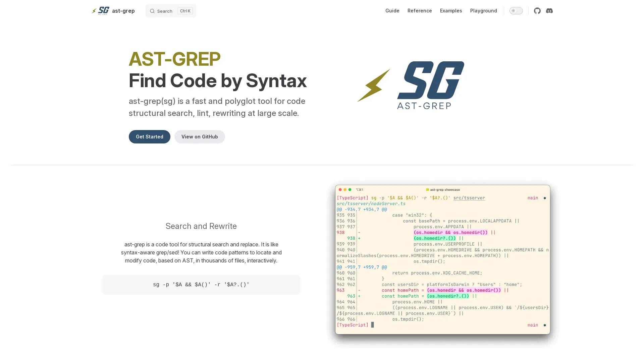Click the View on GitHub button
The width and height of the screenshot is (644, 362).
pyautogui.click(x=200, y=137)
